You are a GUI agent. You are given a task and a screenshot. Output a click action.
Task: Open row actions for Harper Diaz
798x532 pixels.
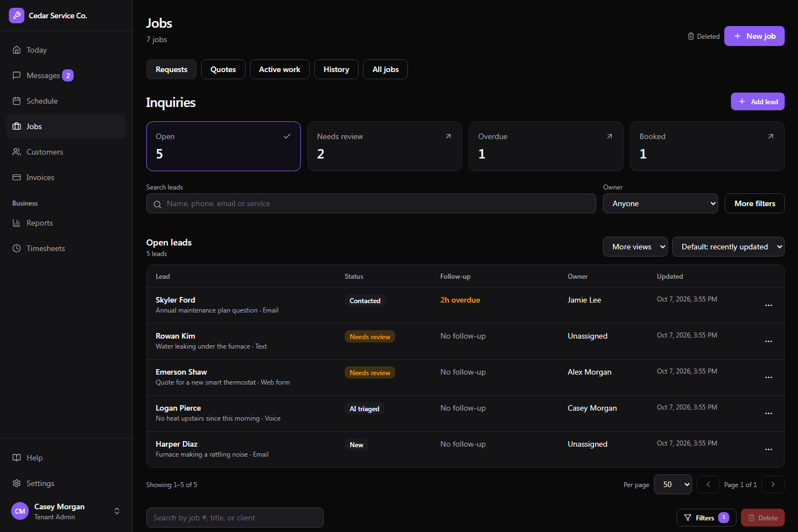769,449
